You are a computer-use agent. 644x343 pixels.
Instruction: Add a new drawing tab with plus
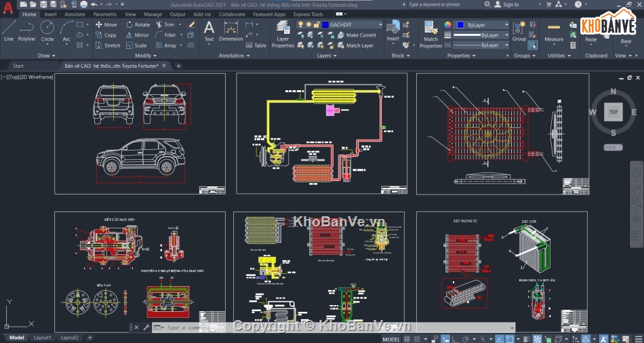point(178,66)
